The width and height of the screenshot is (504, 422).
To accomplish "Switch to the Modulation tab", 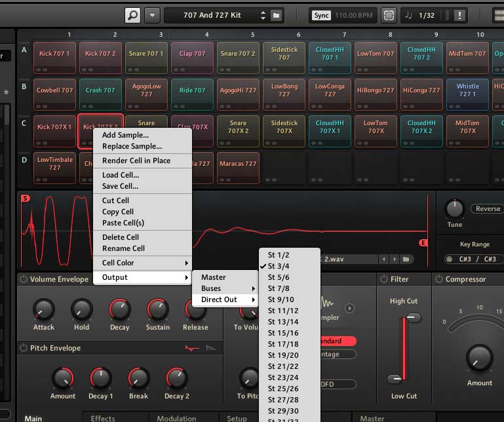I will pyautogui.click(x=176, y=418).
